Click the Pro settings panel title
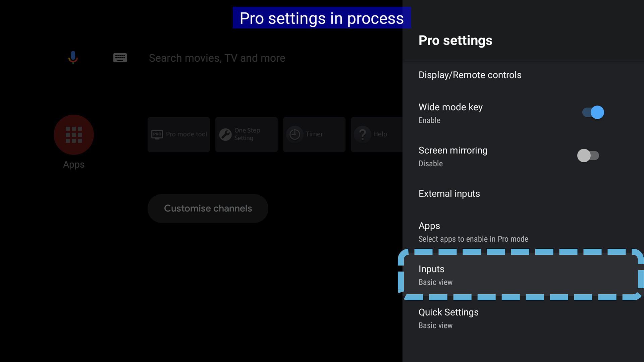Screen dimensions: 644x362 click(x=455, y=41)
